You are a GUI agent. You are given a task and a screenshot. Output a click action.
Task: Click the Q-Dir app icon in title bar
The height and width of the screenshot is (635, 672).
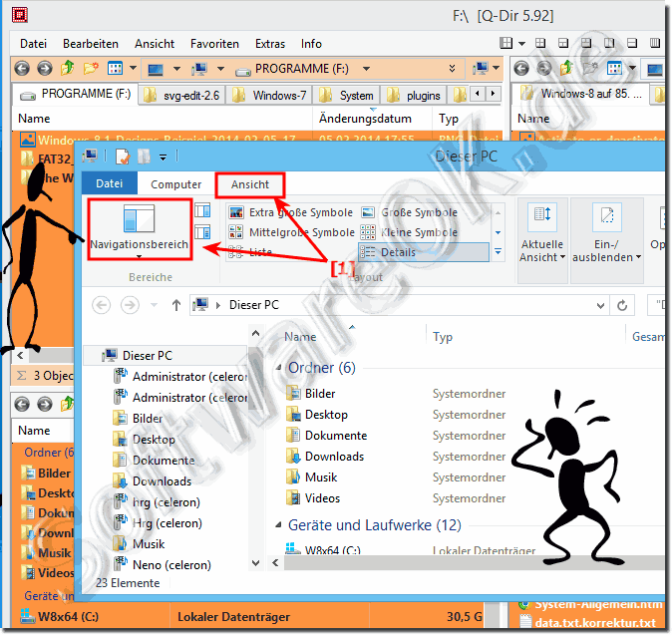(20, 15)
